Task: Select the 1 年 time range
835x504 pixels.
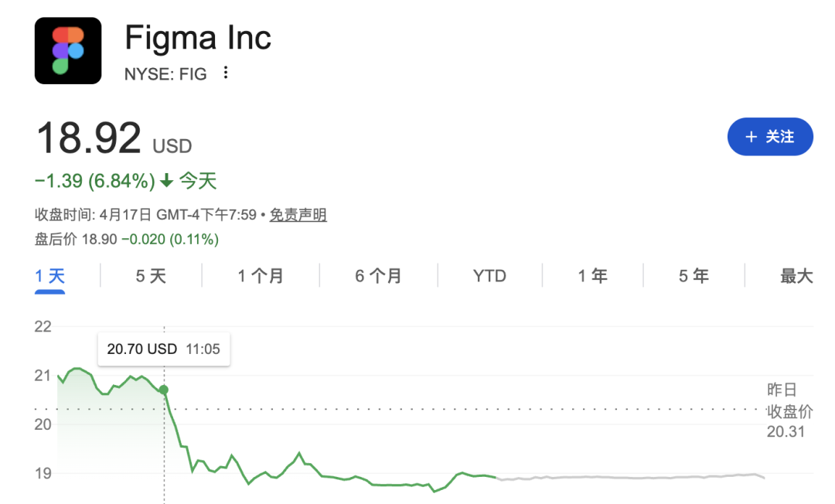Action: (593, 276)
